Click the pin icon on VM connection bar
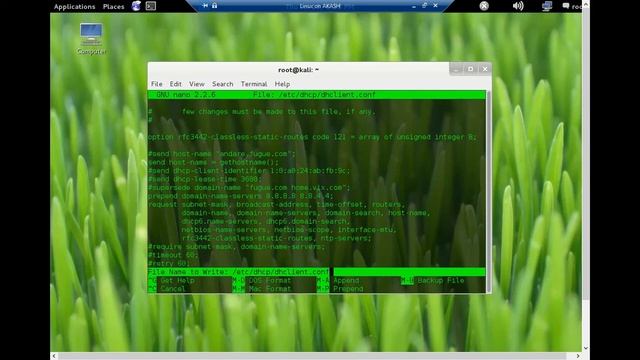Image resolution: width=640 pixels, height=360 pixels. (205, 5)
